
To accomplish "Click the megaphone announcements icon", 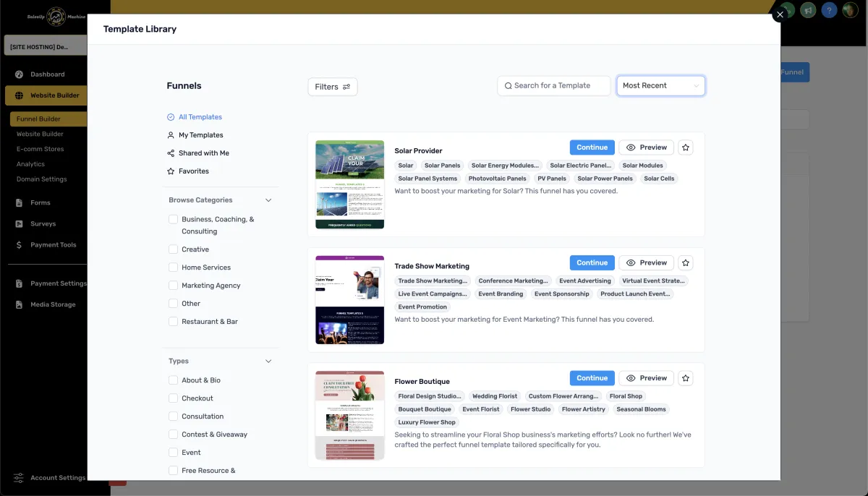I will 808,10.
